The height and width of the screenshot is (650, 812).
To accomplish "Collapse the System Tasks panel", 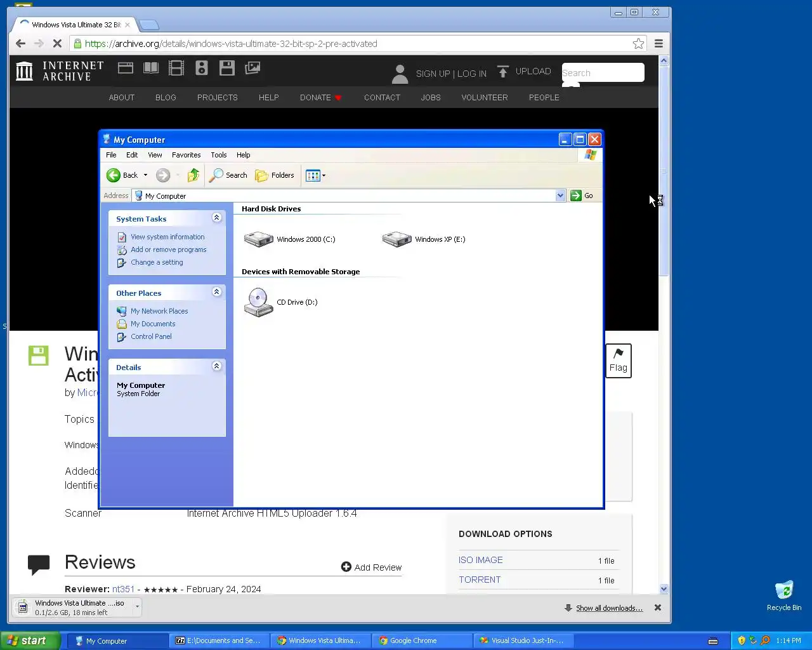I will tap(216, 218).
